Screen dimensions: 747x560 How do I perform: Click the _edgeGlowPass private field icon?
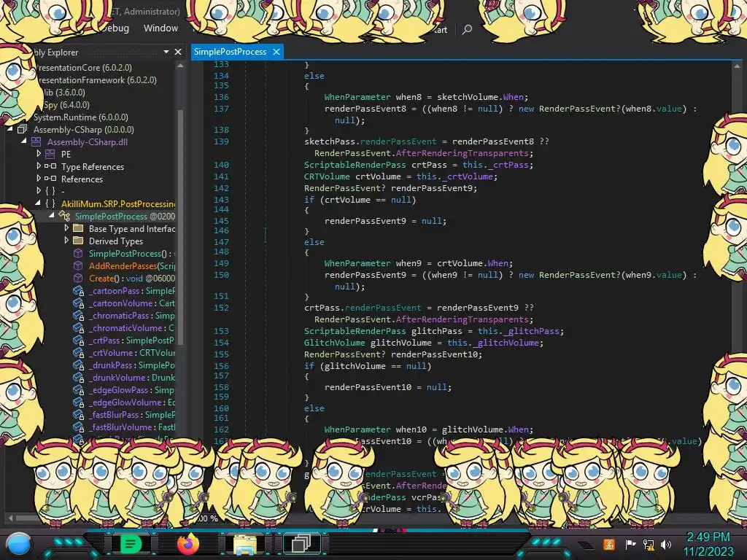79,389
